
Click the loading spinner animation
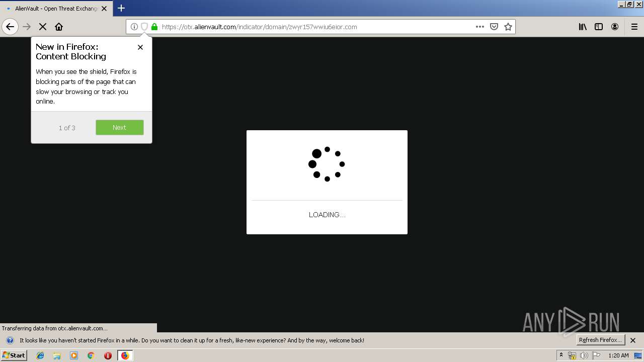[x=327, y=164]
